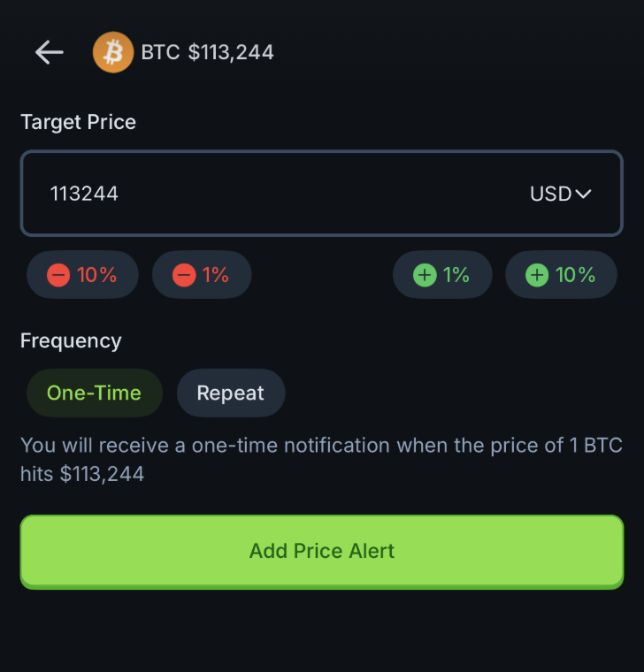Click the green plus icon beside 1%
Screen dimensions: 644x672
(425, 275)
